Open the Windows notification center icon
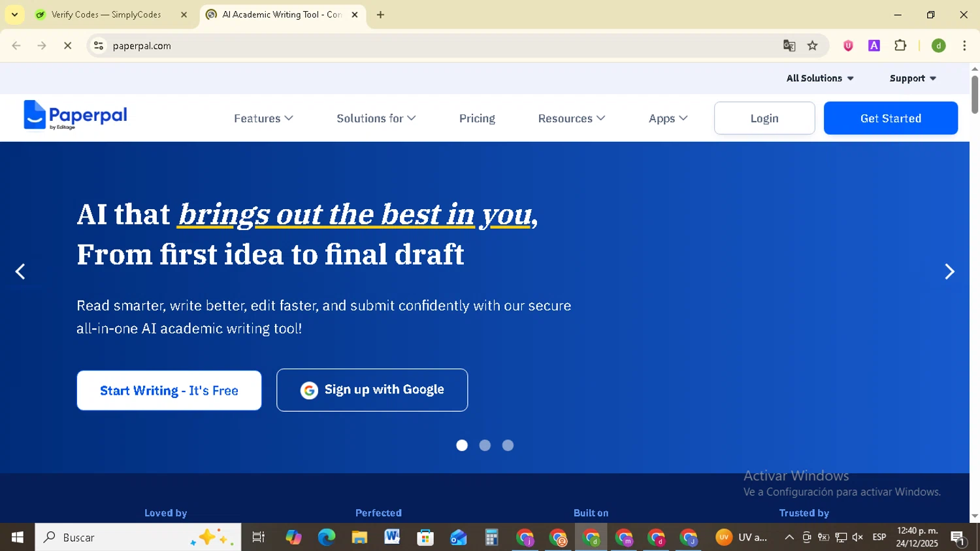980x551 pixels. 958,537
